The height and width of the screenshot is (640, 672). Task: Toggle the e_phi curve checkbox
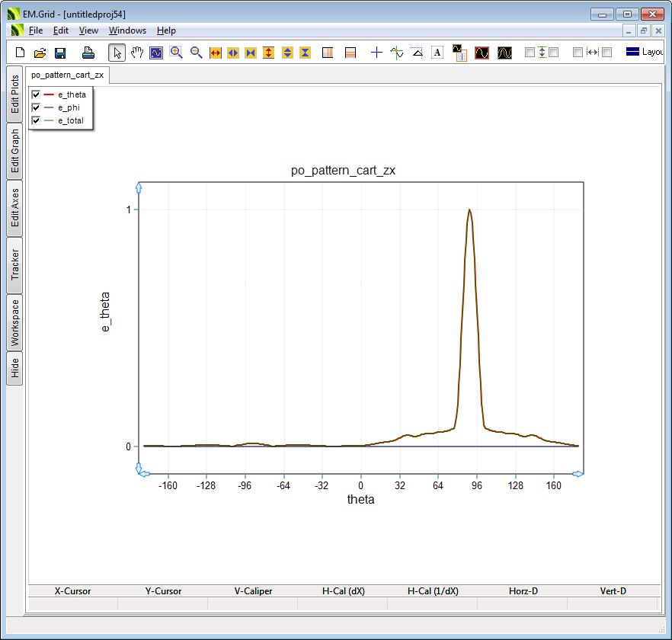pyautogui.click(x=36, y=107)
